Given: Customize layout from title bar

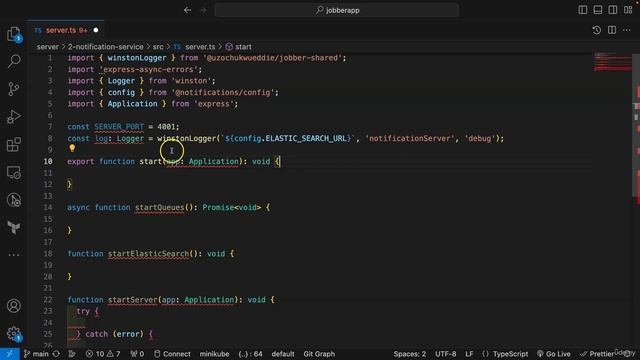Looking at the screenshot, I should [628, 10].
